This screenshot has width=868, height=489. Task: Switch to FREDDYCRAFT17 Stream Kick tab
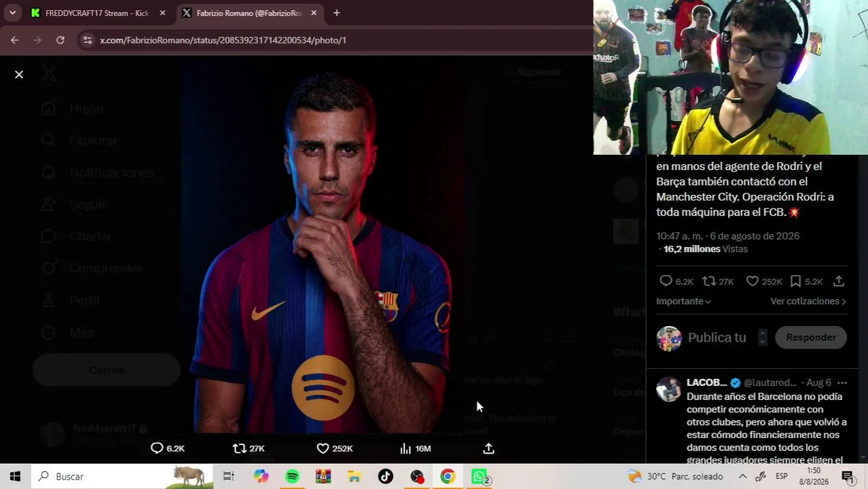pos(95,13)
